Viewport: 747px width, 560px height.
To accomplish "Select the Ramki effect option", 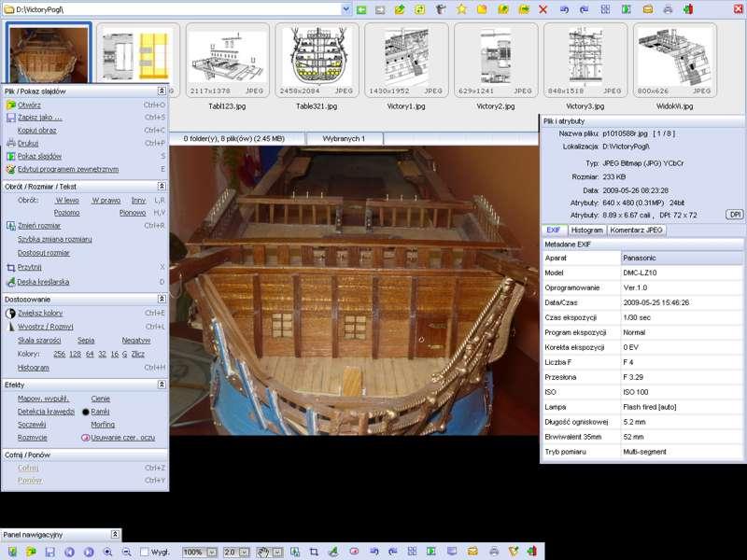I will 99,412.
